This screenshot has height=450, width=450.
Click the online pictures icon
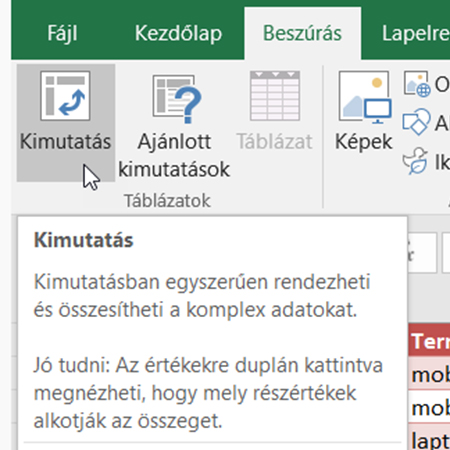416,84
